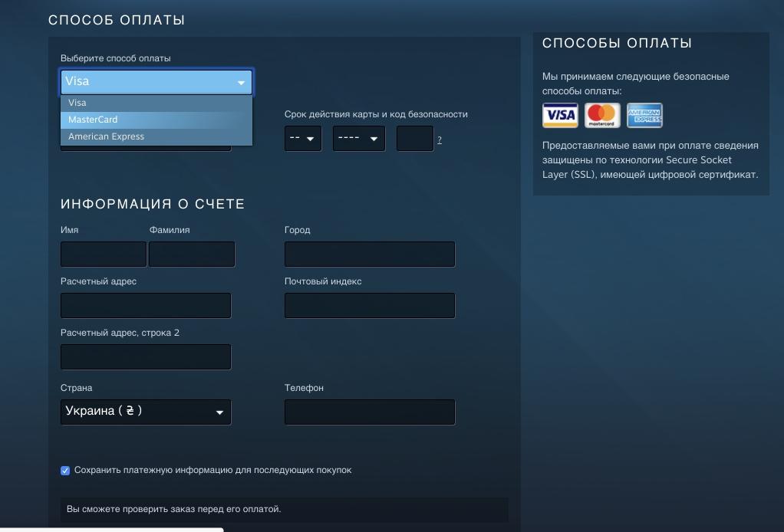Screen dimensions: 784x532
Task: Click the card expiry and security code label
Action: 376,114
